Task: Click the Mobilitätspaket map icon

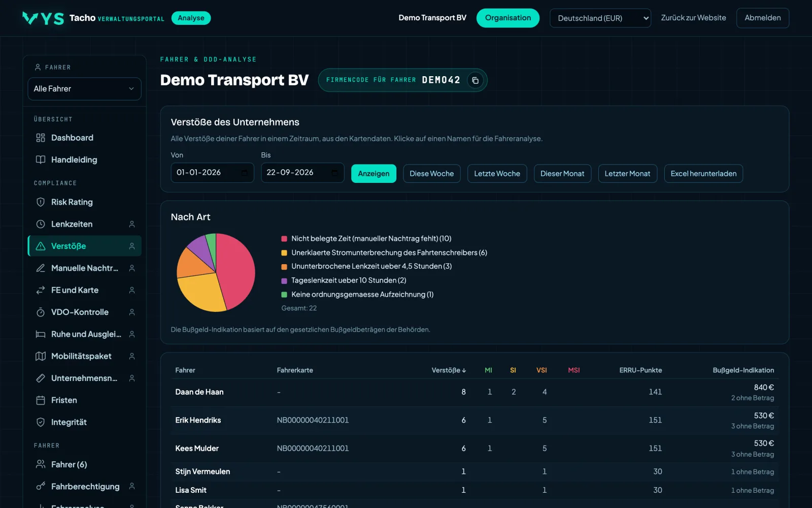Action: tap(41, 356)
